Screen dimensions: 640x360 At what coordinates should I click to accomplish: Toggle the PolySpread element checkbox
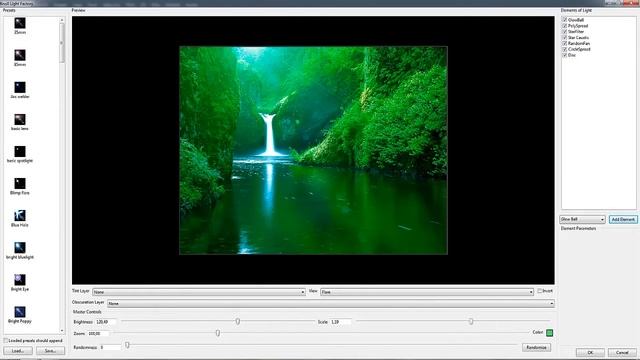[565, 26]
